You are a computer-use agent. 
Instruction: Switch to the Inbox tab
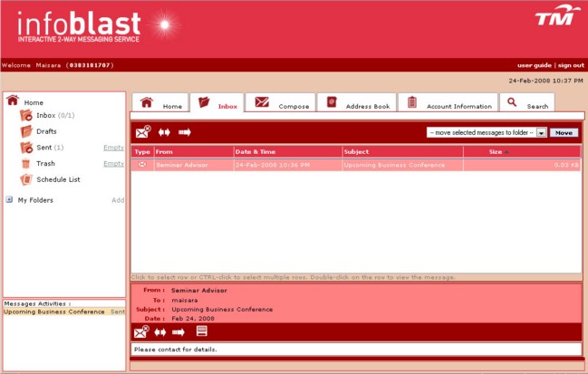click(217, 102)
